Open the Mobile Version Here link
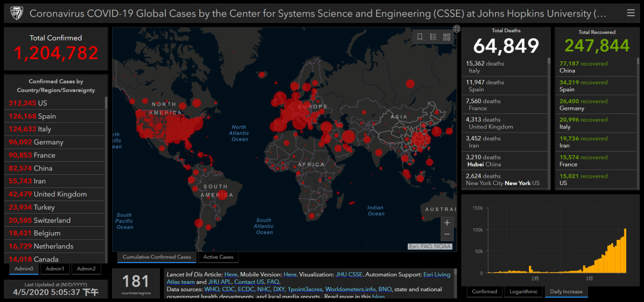Viewport: 644px width, 302px height. pyautogui.click(x=290, y=275)
